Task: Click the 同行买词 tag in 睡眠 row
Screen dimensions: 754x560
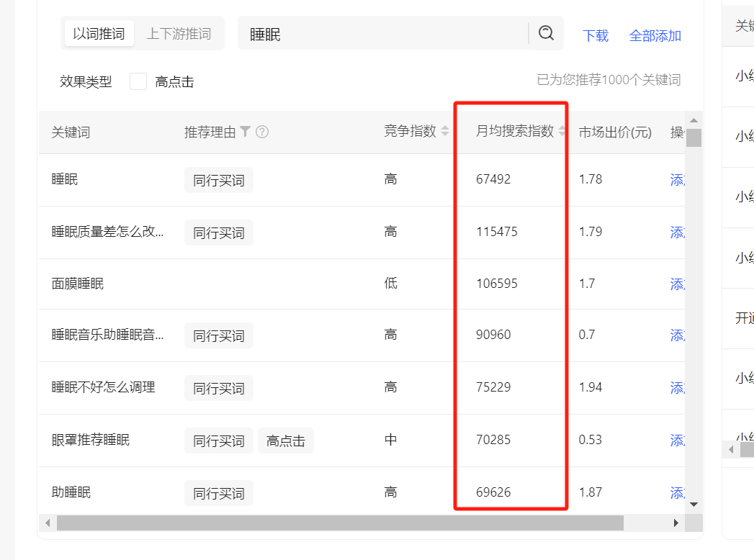Action: [219, 180]
